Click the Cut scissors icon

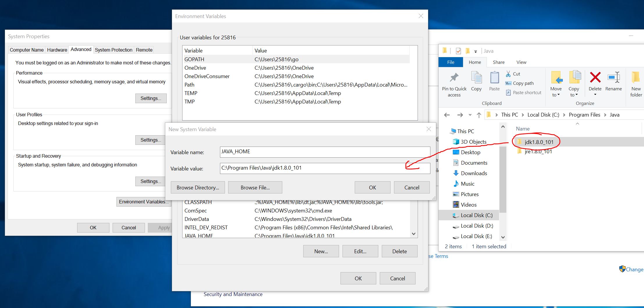click(x=508, y=74)
